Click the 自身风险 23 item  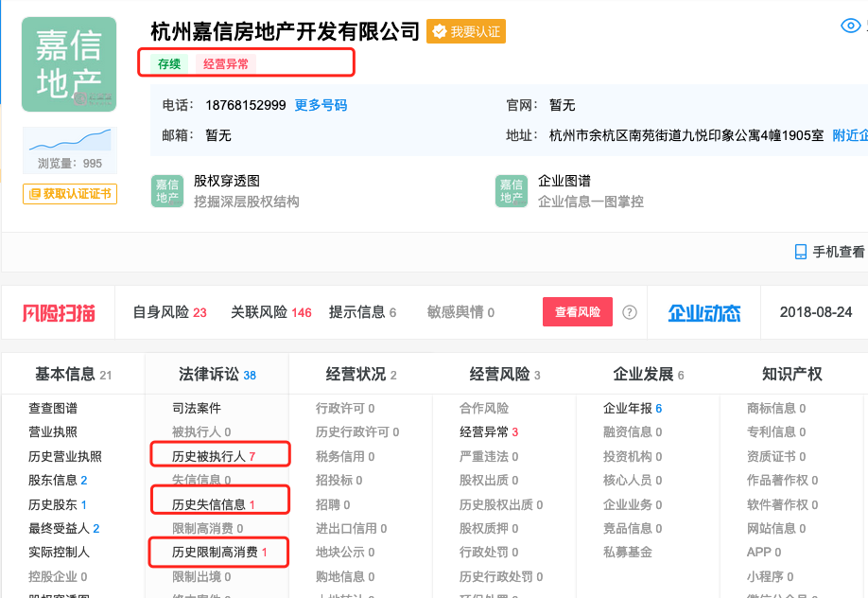pos(170,312)
